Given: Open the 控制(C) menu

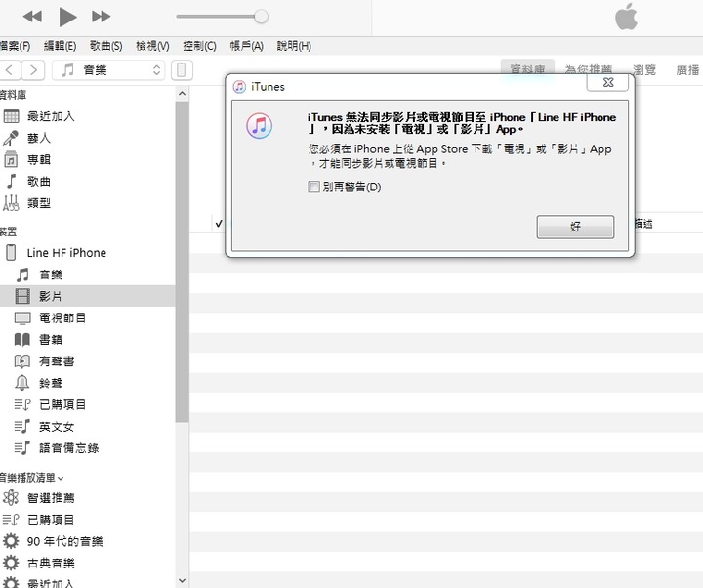Looking at the screenshot, I should click(x=199, y=46).
